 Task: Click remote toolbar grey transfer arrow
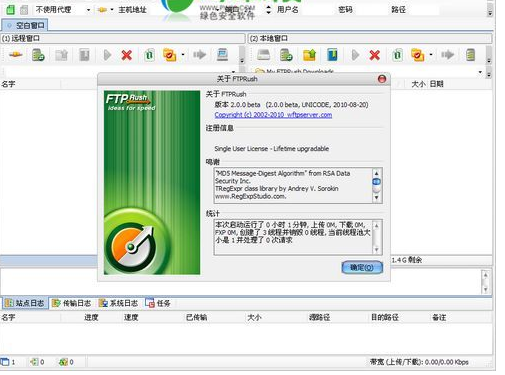[200, 55]
